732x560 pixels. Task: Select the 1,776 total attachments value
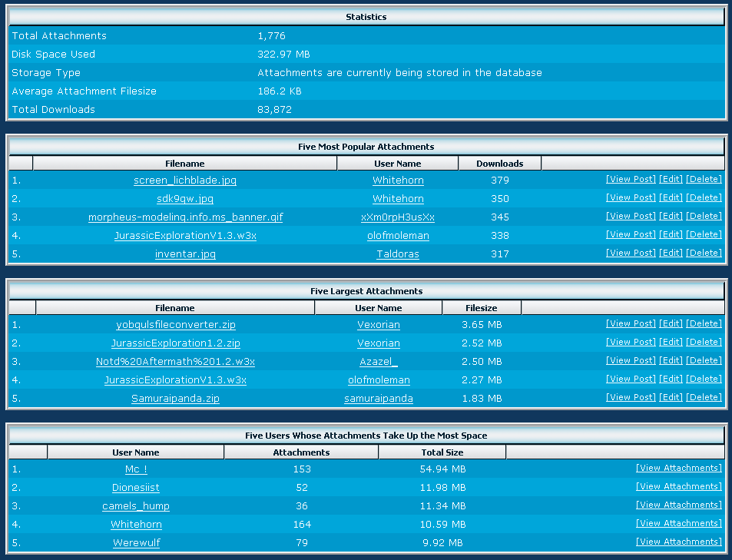(x=271, y=36)
